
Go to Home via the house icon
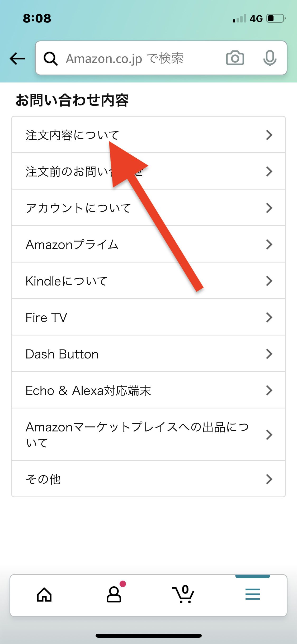pos(44,595)
